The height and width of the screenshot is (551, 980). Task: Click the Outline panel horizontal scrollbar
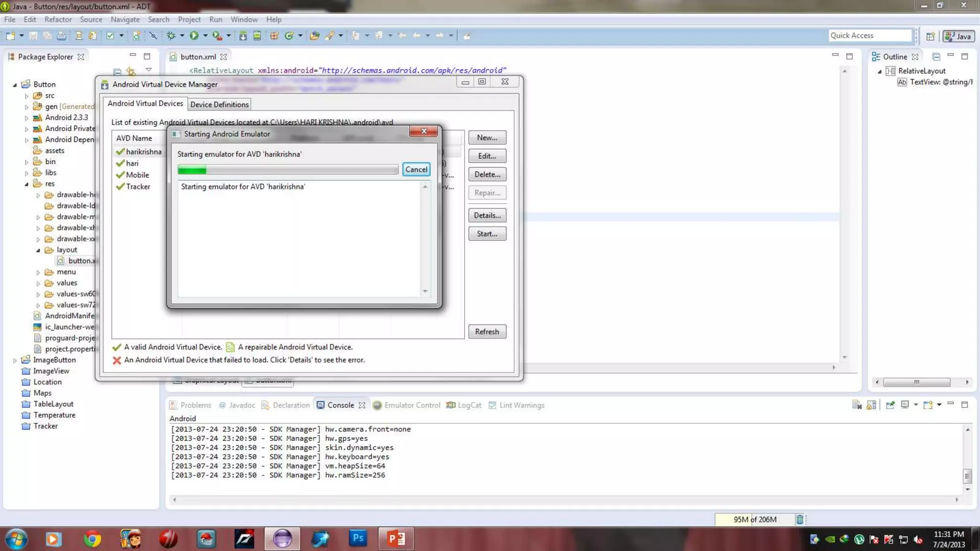click(916, 382)
